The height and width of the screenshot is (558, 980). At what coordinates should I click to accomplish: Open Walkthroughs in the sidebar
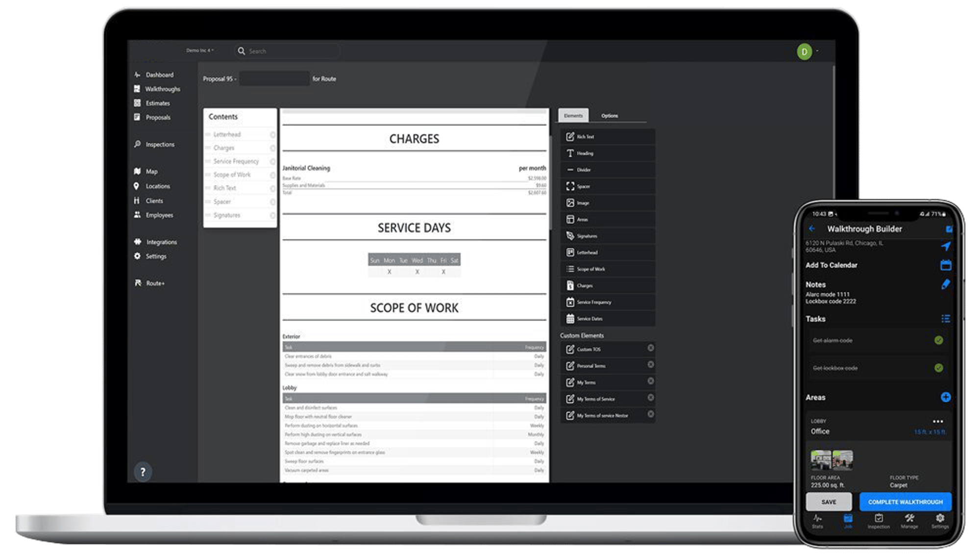coord(157,89)
